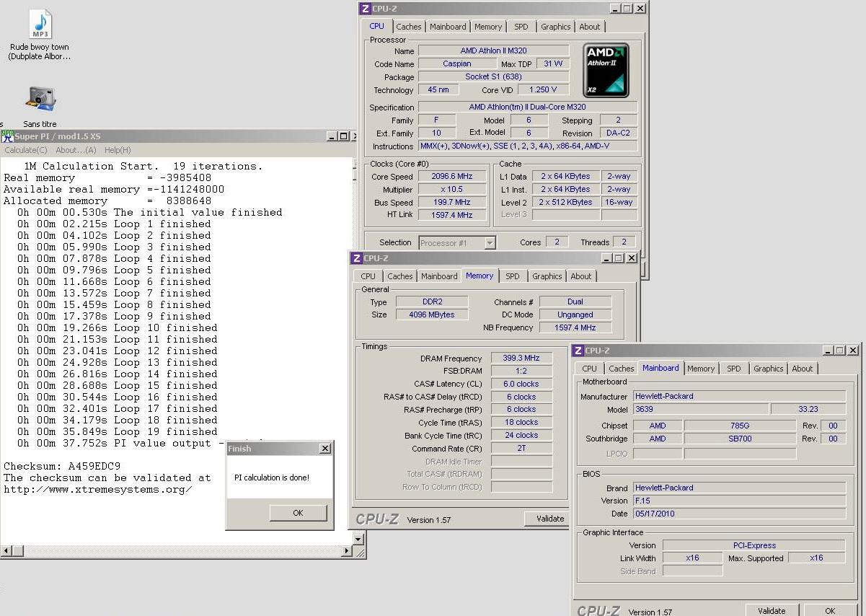This screenshot has width=866, height=616.
Task: Click the BIOS Date value 05/17/2010
Action: coord(739,514)
